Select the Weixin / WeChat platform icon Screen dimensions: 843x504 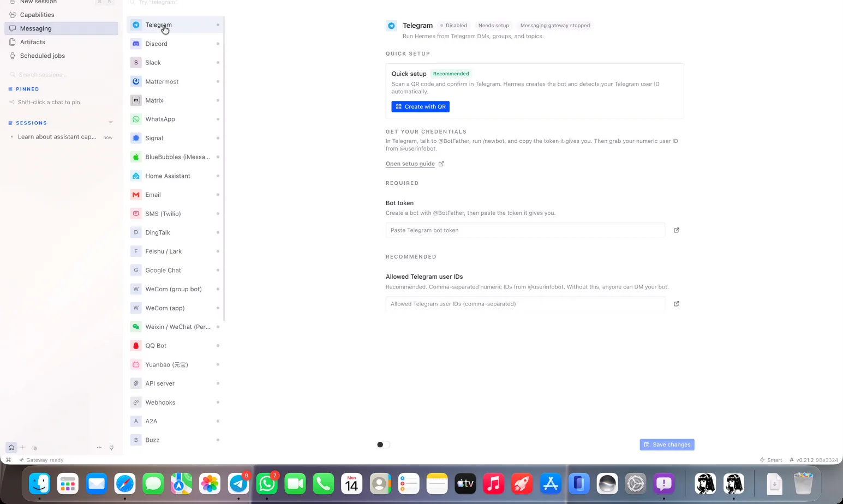coord(136,327)
